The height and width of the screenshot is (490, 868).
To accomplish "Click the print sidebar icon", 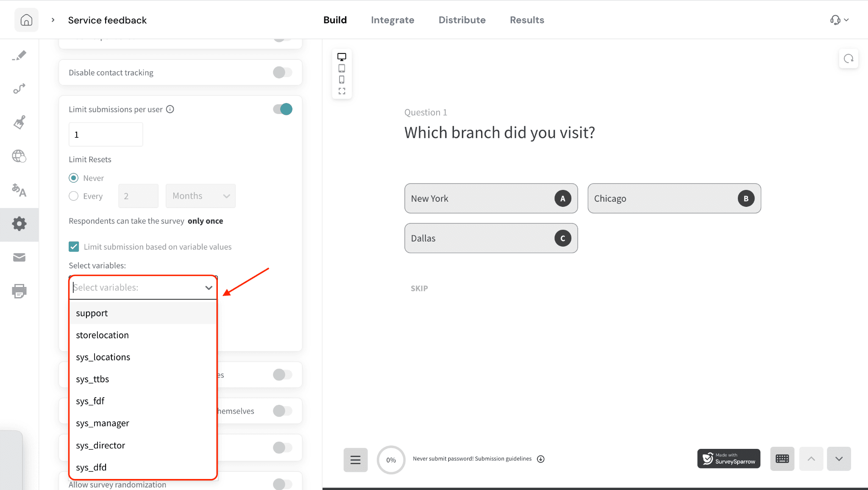I will tap(19, 291).
